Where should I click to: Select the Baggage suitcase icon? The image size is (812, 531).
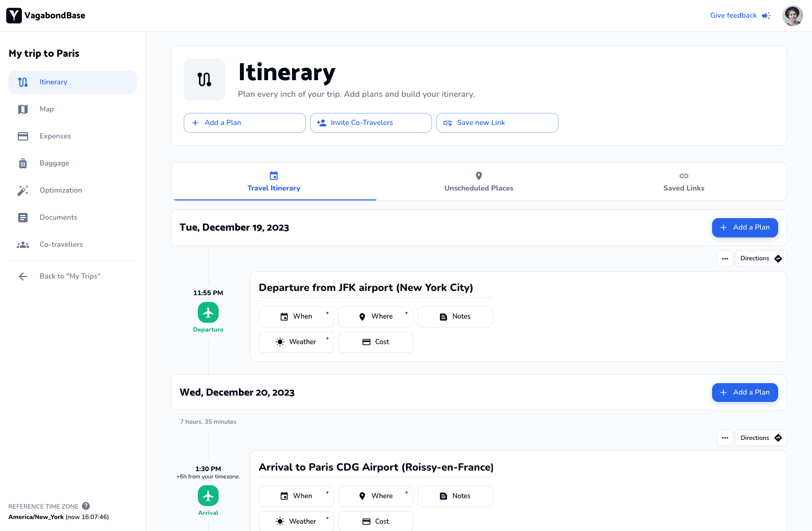(23, 163)
